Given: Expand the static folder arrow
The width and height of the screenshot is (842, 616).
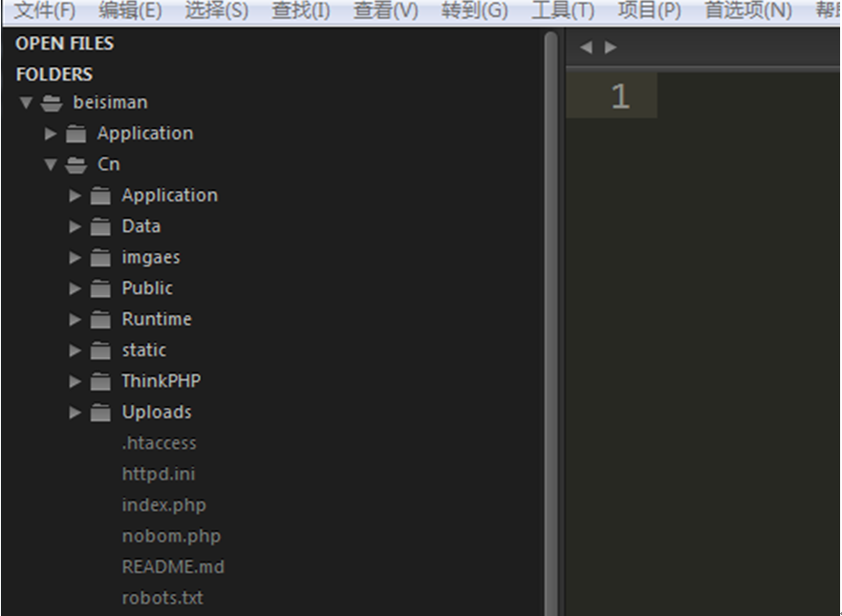Looking at the screenshot, I should [76, 350].
